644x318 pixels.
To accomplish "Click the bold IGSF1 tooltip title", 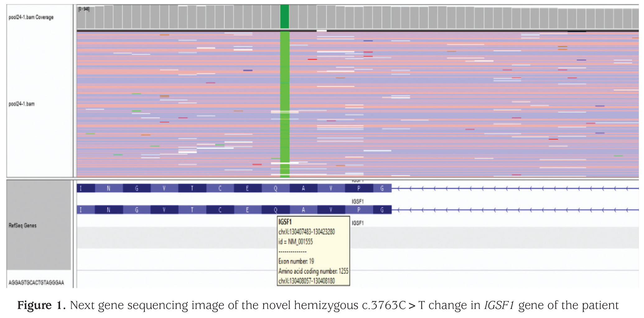I will (285, 222).
